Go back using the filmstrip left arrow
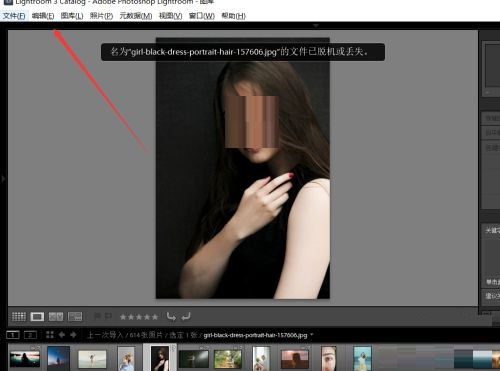 (62, 335)
